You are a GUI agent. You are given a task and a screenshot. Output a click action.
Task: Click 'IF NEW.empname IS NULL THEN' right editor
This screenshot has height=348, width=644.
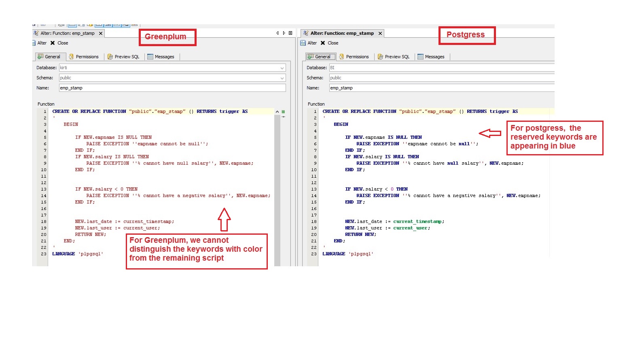383,137
